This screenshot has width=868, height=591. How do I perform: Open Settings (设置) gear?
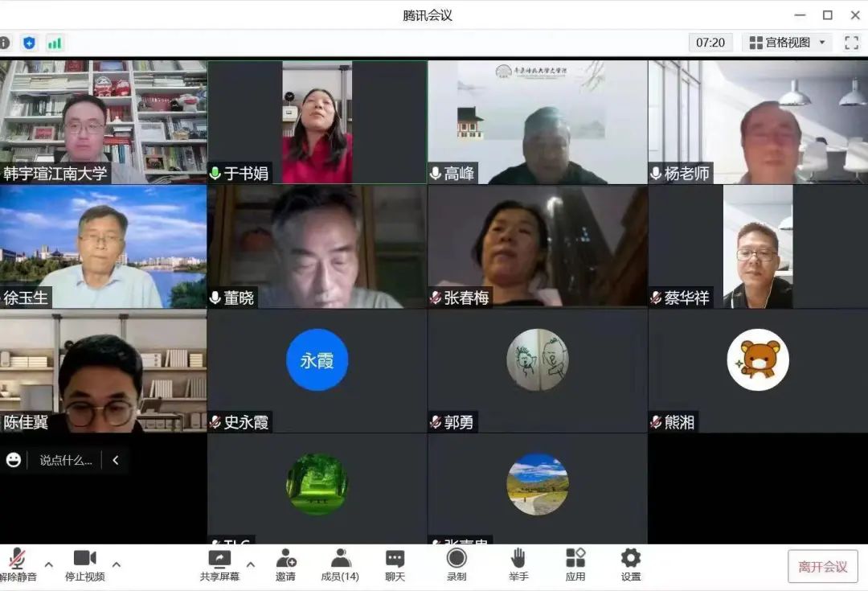click(x=631, y=564)
